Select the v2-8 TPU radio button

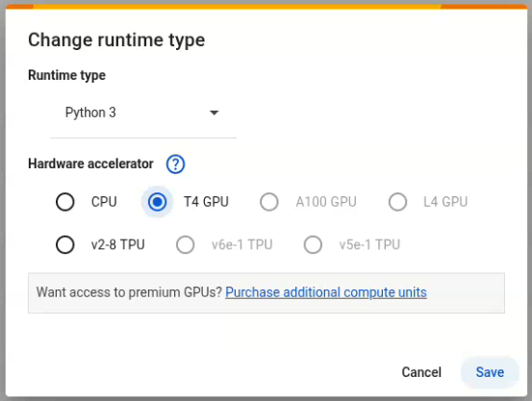(x=65, y=244)
